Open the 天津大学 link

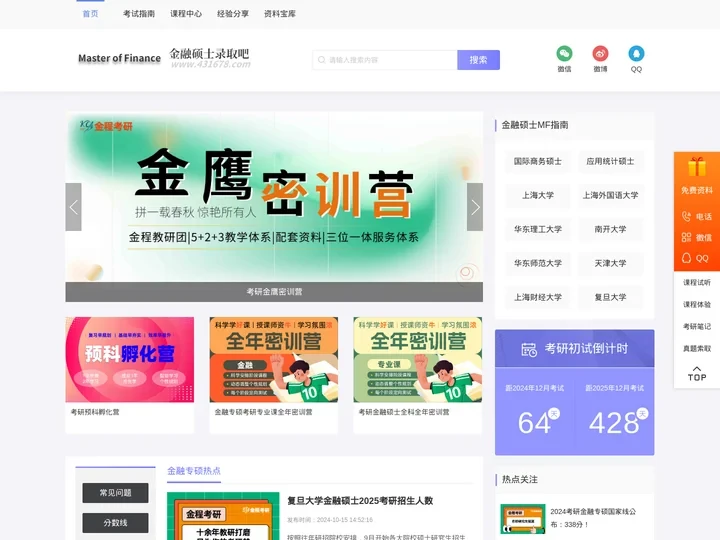click(x=610, y=263)
